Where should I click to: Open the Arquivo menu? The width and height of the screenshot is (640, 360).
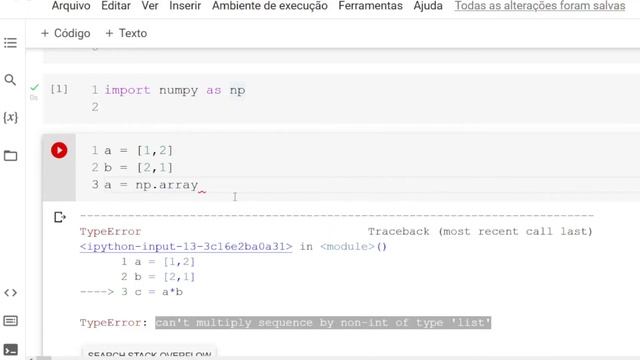[x=71, y=6]
